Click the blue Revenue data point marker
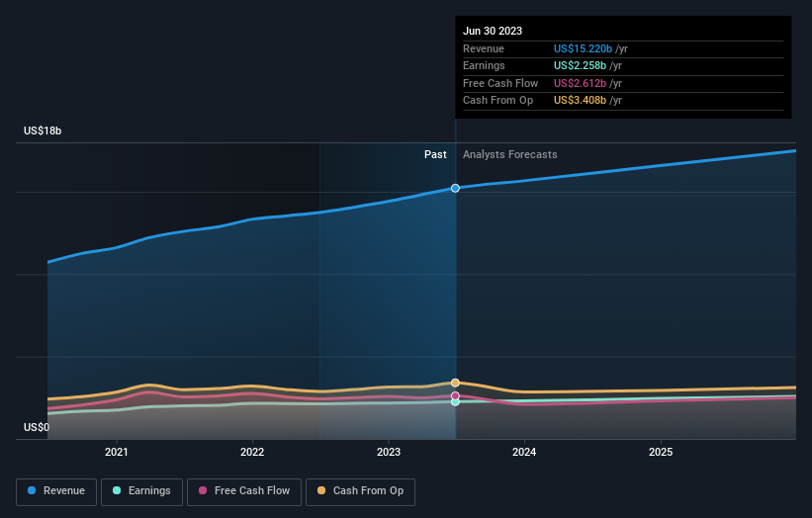Screen dimensions: 812x518 pyautogui.click(x=455, y=189)
